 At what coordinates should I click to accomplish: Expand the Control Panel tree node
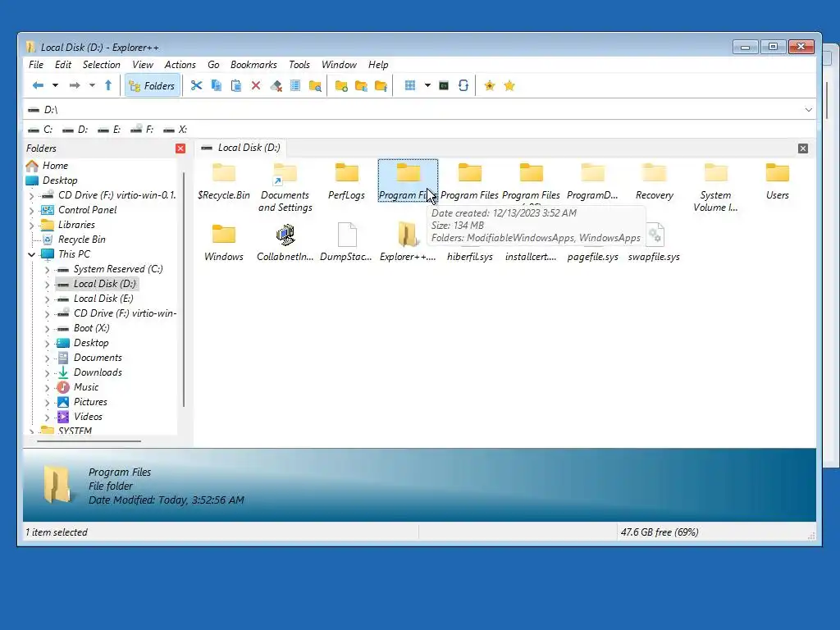click(32, 211)
